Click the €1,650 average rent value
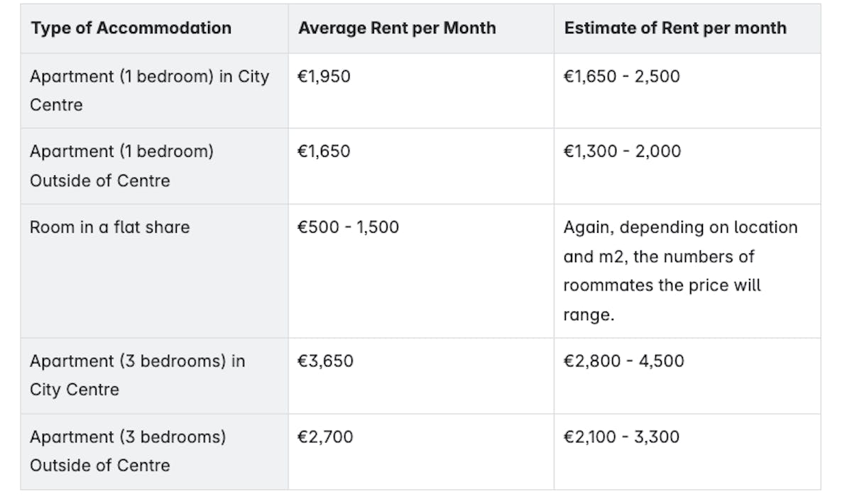This screenshot has height=504, width=852. pyautogui.click(x=324, y=151)
